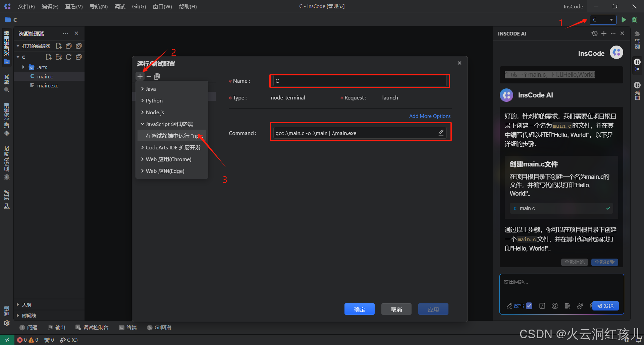Image resolution: width=644 pixels, height=345 pixels.
Task: Refresh the explorer file tree
Action: point(69,57)
